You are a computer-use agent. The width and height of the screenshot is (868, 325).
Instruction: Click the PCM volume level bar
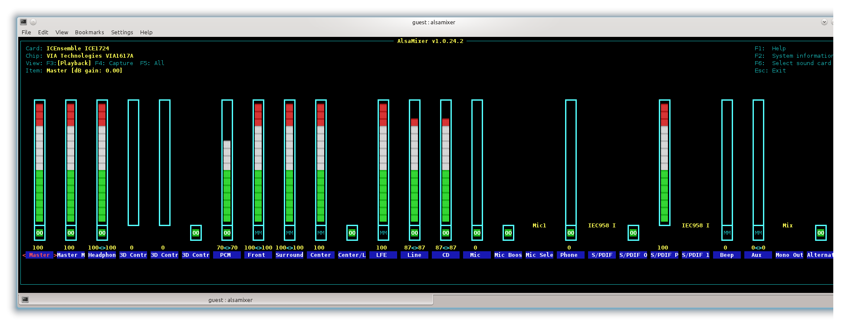pos(227,174)
